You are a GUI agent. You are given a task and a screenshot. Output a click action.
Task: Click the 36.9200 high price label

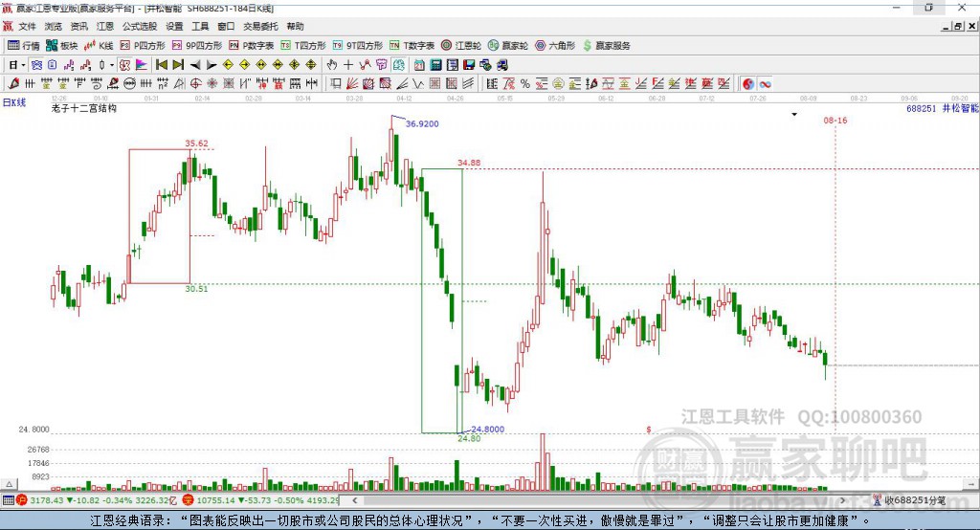tap(422, 123)
